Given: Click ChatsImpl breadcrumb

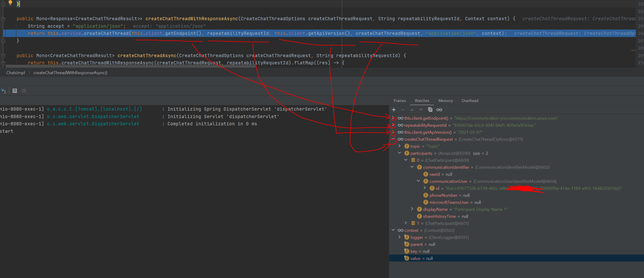Looking at the screenshot, I should pos(16,73).
